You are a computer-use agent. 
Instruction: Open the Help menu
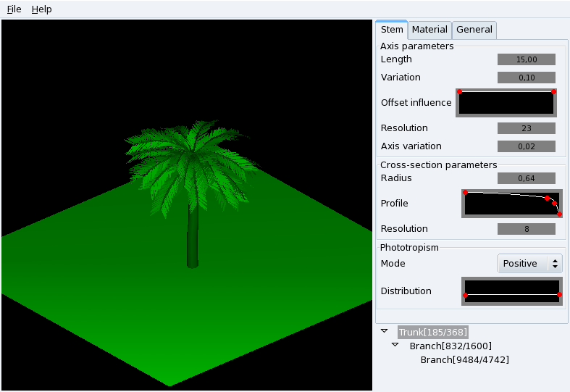coord(41,9)
